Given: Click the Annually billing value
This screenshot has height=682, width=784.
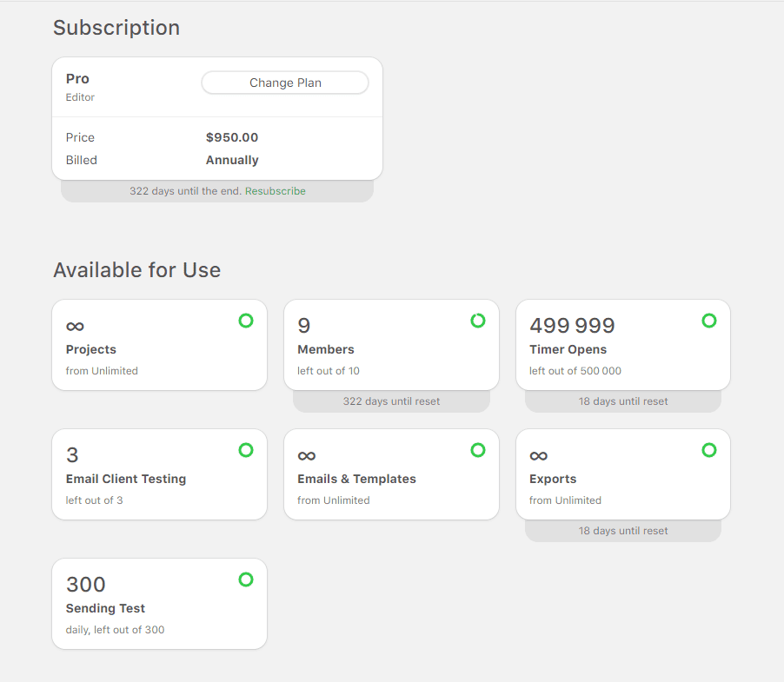Looking at the screenshot, I should (x=231, y=160).
